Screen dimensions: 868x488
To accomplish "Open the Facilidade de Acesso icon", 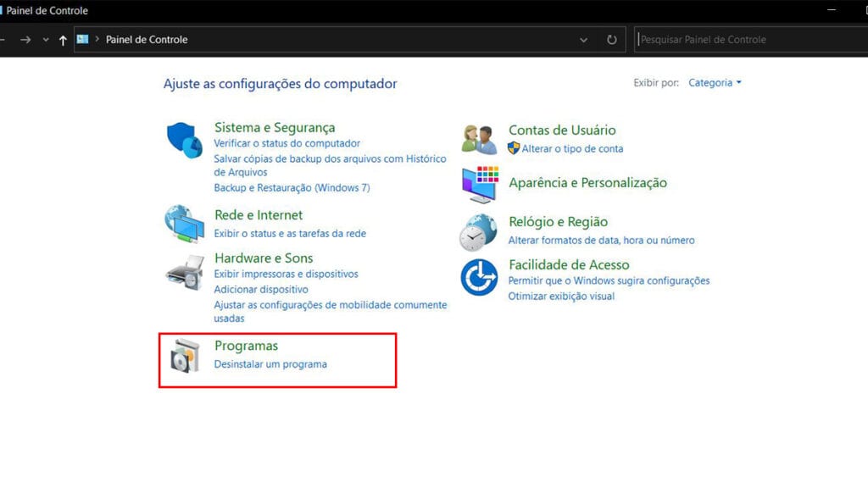I will (x=479, y=277).
